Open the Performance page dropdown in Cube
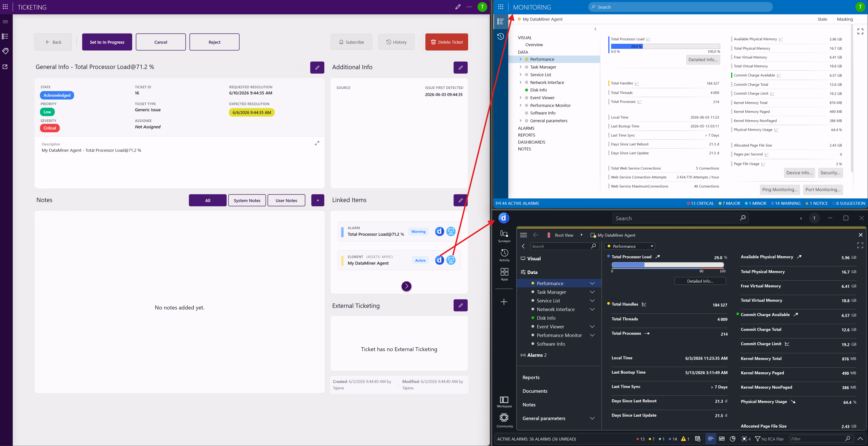The width and height of the screenshot is (868, 446). pyautogui.click(x=629, y=246)
